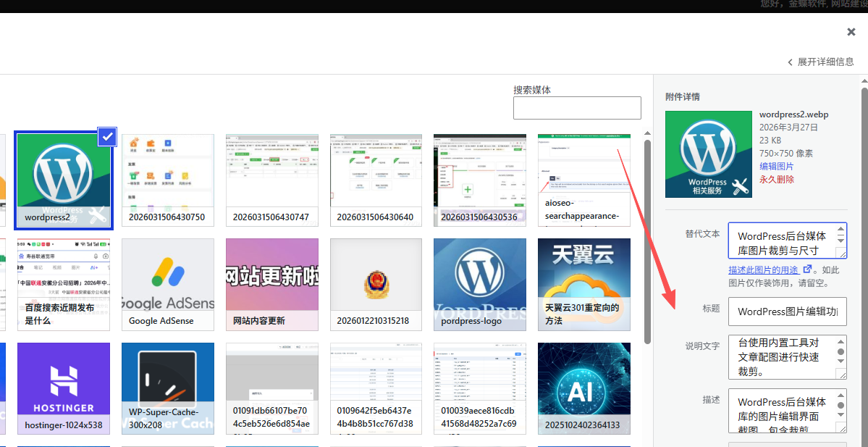Click the 说明文字 field's resize grip
The width and height of the screenshot is (868, 447).
841,375
